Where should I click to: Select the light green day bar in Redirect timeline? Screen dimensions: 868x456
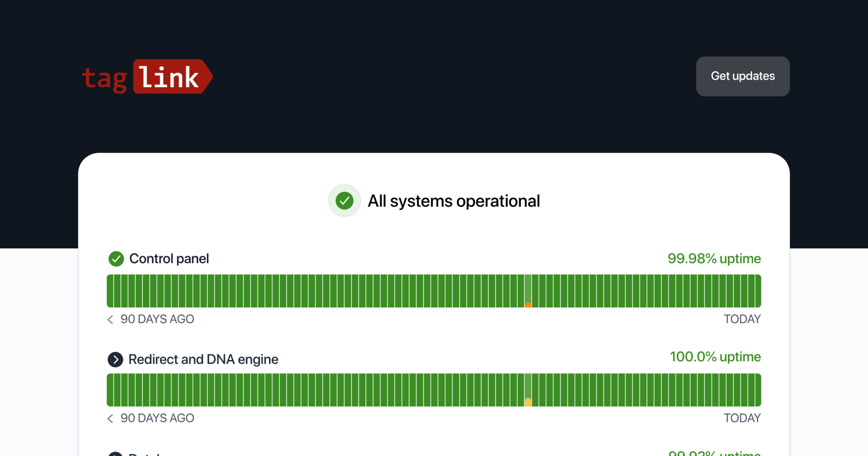tap(528, 385)
